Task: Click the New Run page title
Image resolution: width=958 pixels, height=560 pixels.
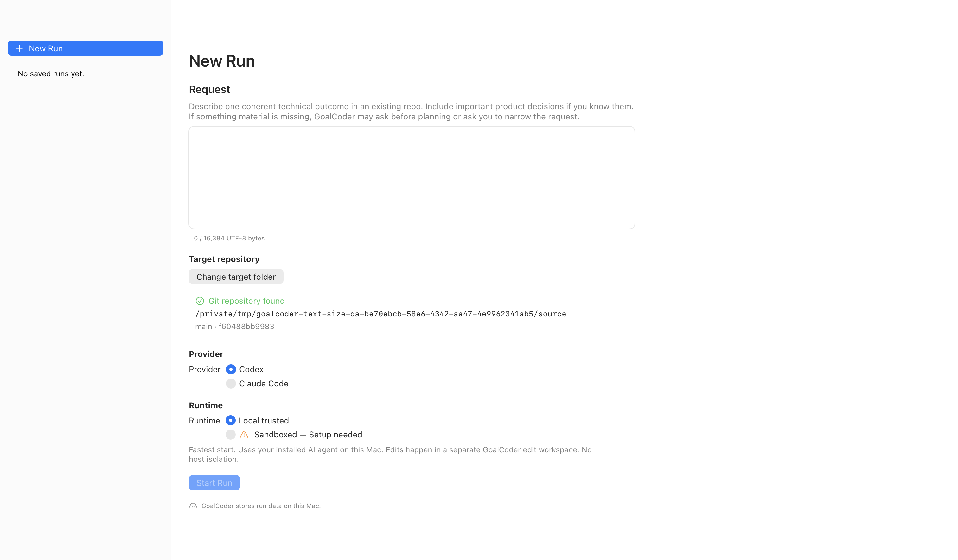Action: tap(222, 61)
